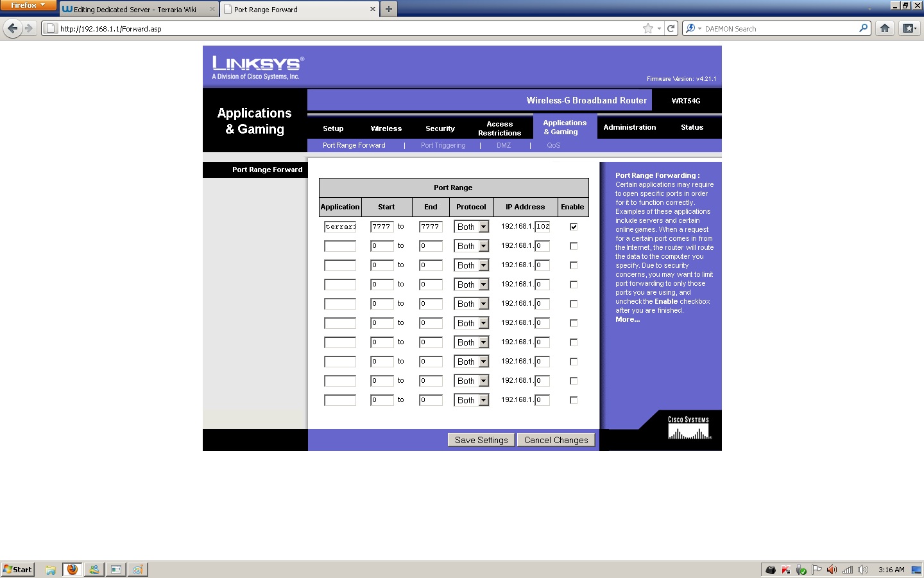Image resolution: width=924 pixels, height=578 pixels.
Task: Go back using the browser back arrow
Action: [x=12, y=28]
